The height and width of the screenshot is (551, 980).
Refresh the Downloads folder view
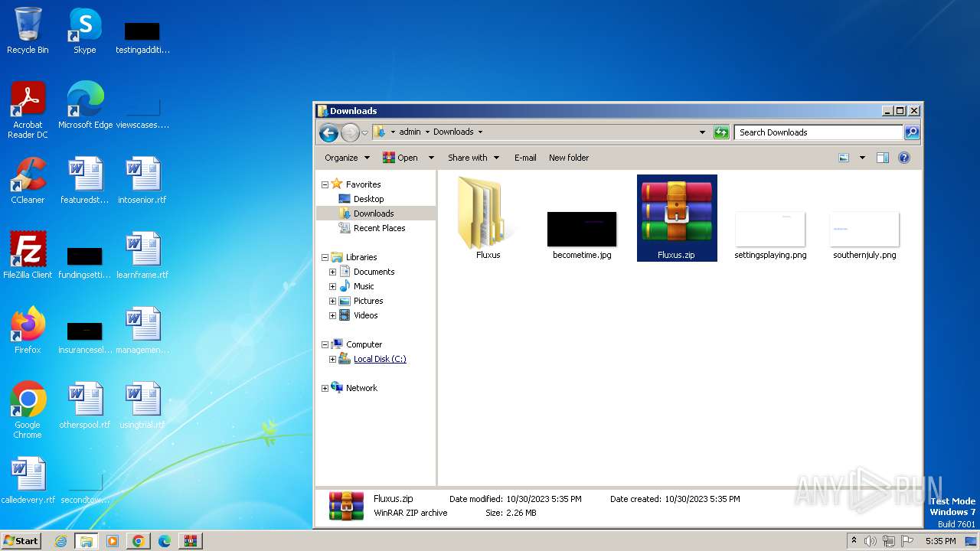[x=721, y=132]
